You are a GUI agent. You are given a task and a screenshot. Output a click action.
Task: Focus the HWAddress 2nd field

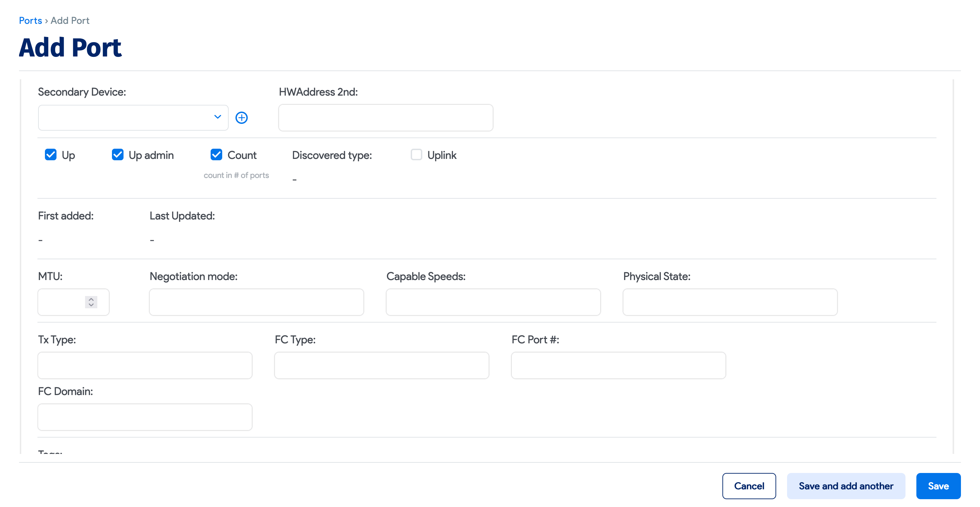click(386, 118)
